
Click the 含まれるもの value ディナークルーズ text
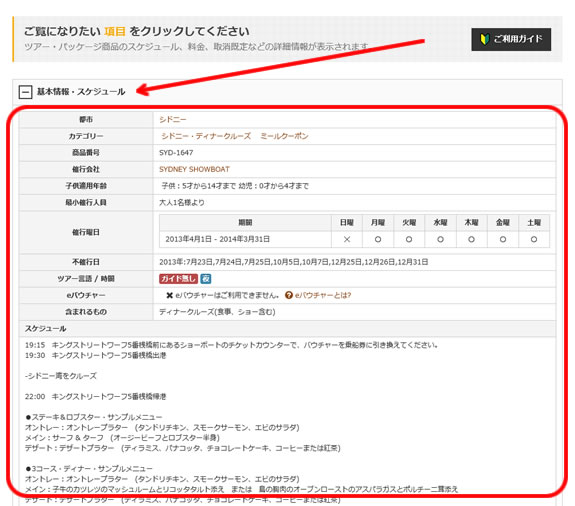click(217, 312)
